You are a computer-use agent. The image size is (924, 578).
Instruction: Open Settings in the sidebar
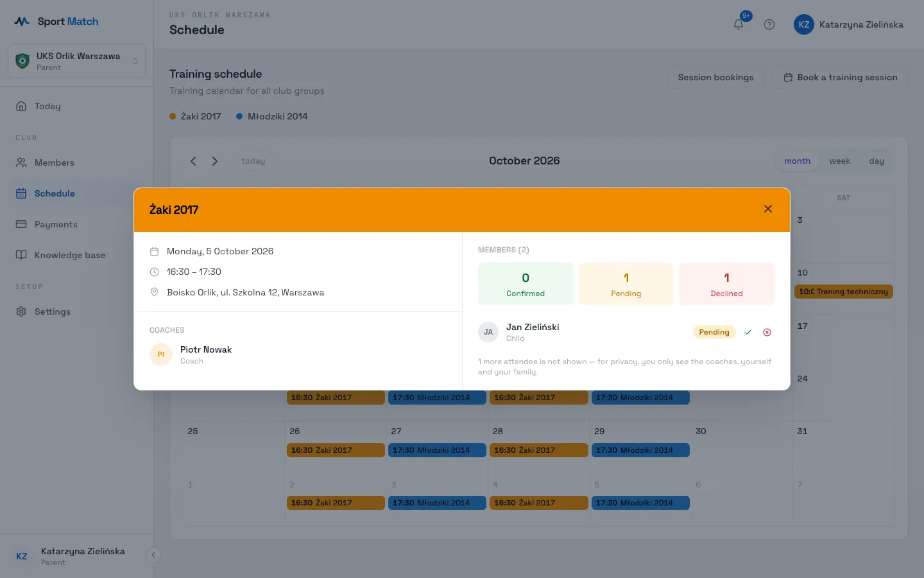(x=76, y=311)
